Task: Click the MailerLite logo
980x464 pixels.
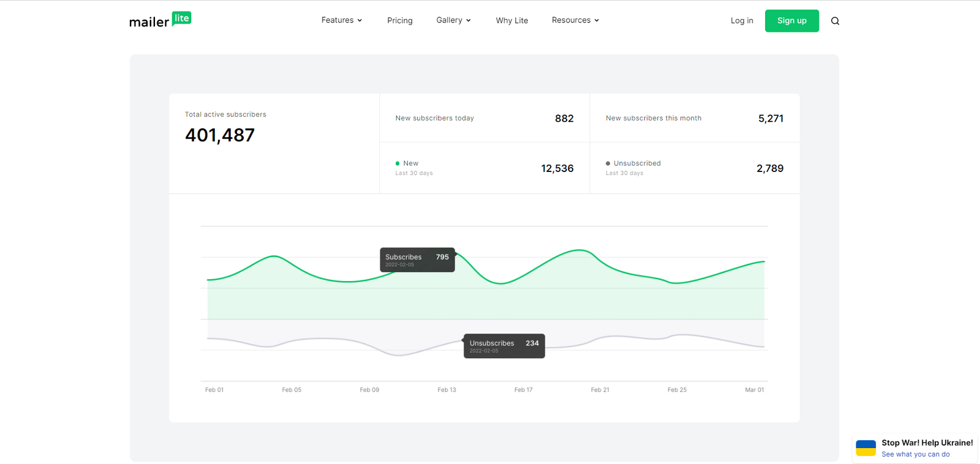Action: [x=160, y=20]
